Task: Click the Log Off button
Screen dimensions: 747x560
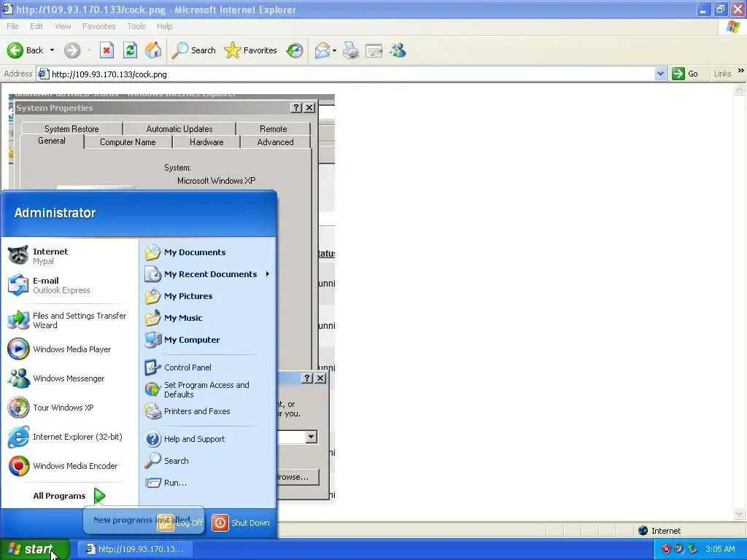Action: (x=181, y=522)
